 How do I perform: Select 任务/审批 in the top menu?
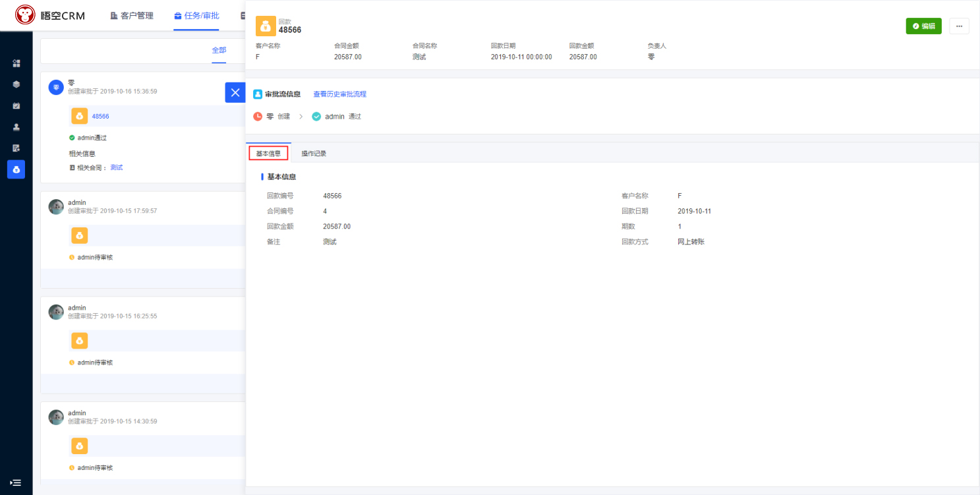pyautogui.click(x=196, y=16)
